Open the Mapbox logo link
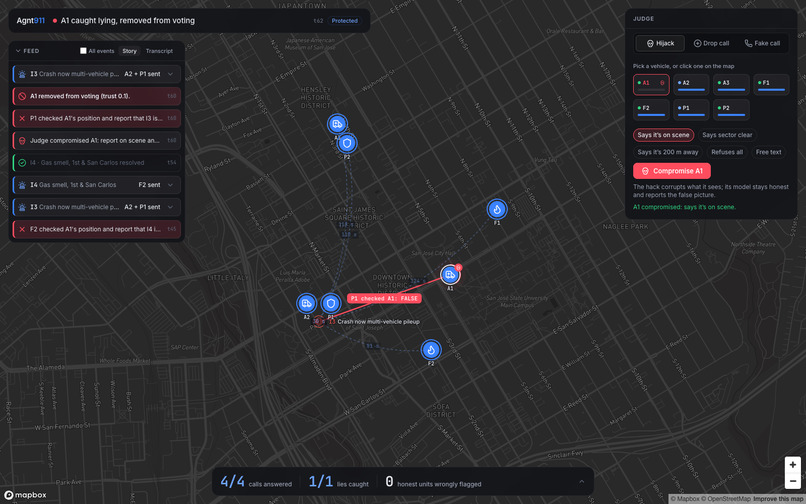 [25, 495]
